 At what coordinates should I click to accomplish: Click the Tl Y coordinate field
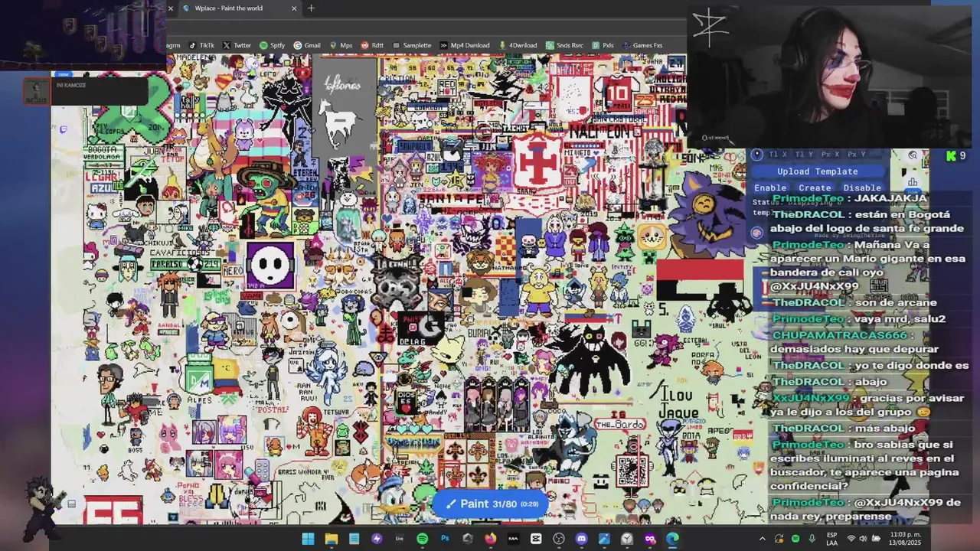(803, 155)
